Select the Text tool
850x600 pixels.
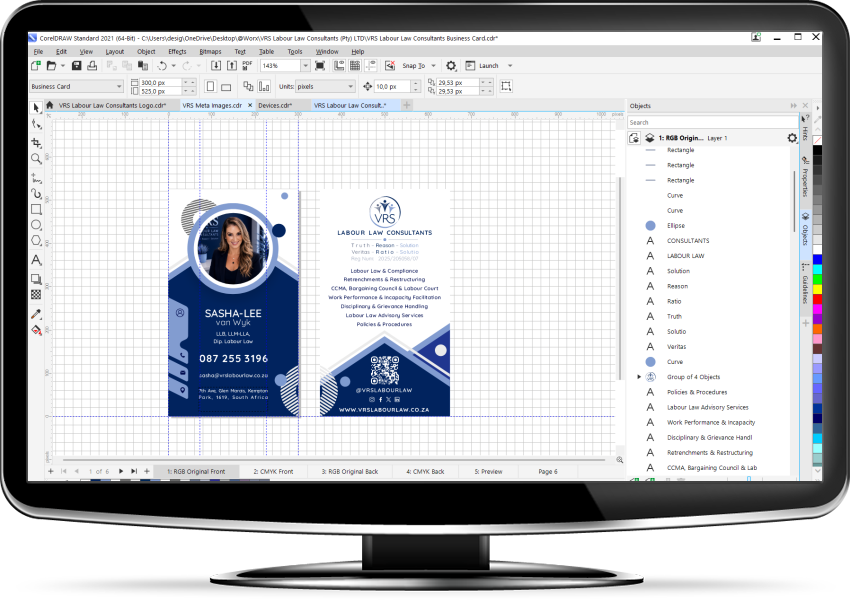[36, 260]
